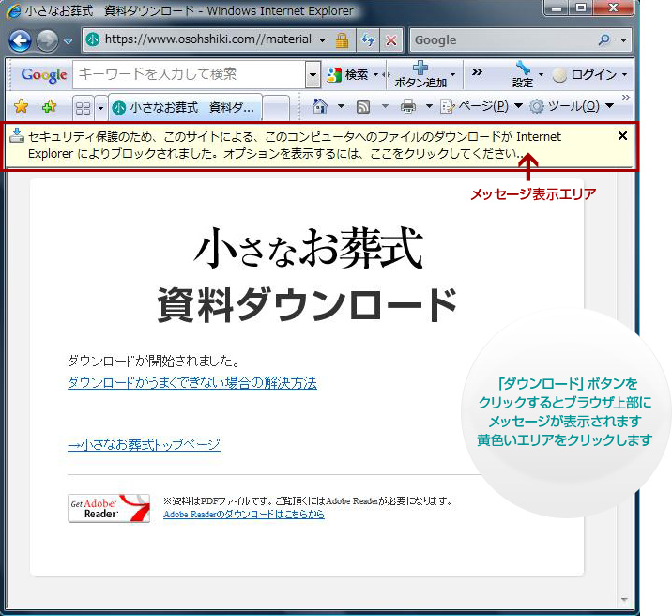
Task: Click the red Stop loading icon
Action: click(x=390, y=40)
